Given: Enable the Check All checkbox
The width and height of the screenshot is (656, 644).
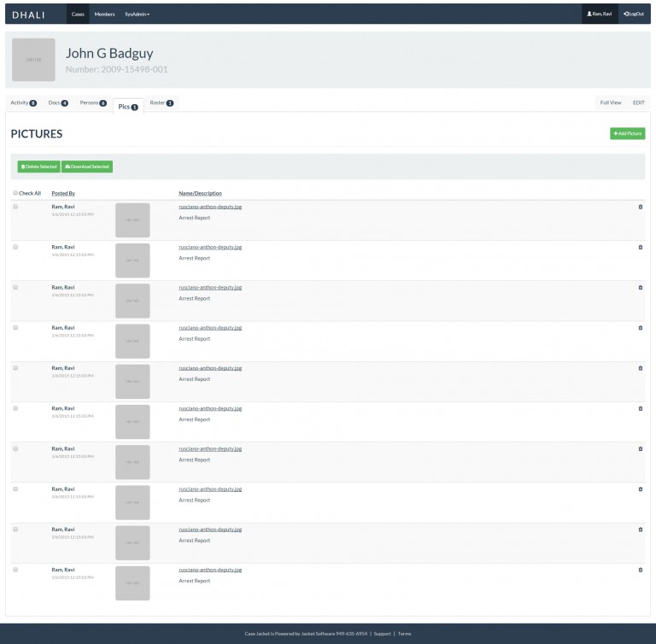Looking at the screenshot, I should (15, 193).
